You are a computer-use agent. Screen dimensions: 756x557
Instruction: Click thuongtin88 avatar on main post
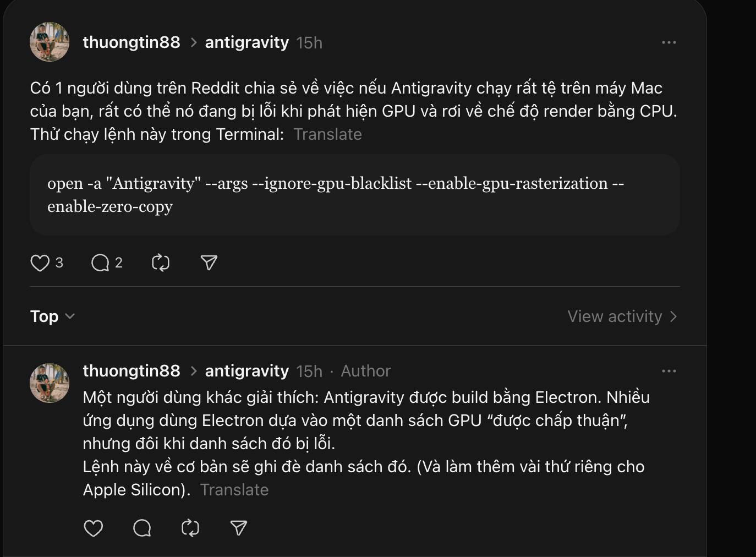[x=50, y=42]
